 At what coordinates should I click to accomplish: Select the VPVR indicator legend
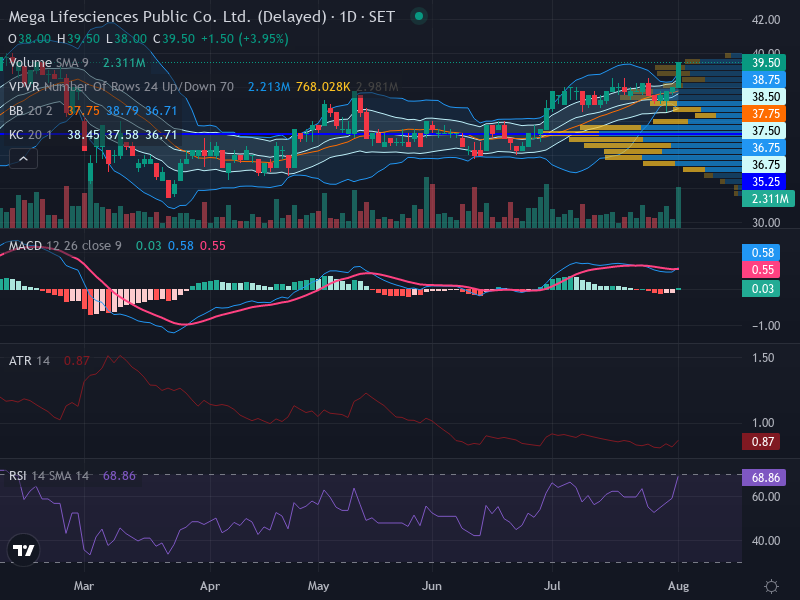pyautogui.click(x=121, y=87)
